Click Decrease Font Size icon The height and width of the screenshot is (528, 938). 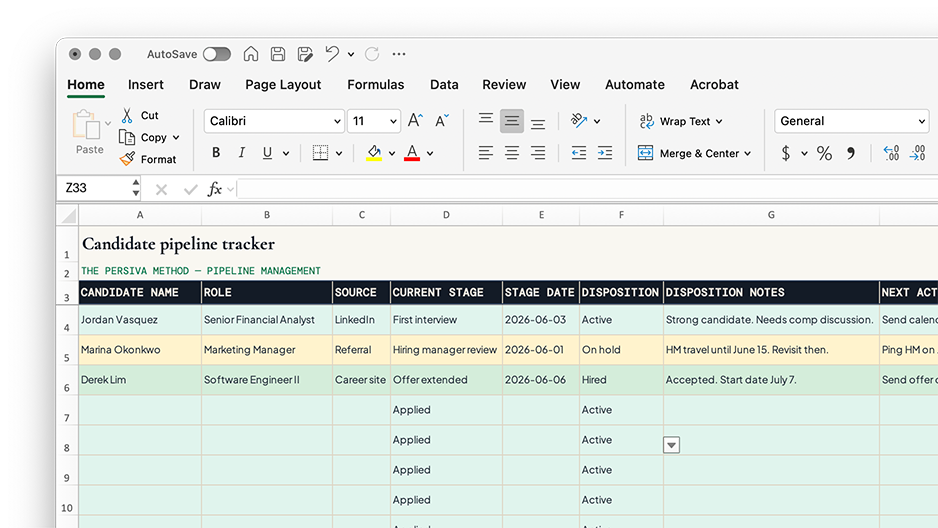click(442, 121)
